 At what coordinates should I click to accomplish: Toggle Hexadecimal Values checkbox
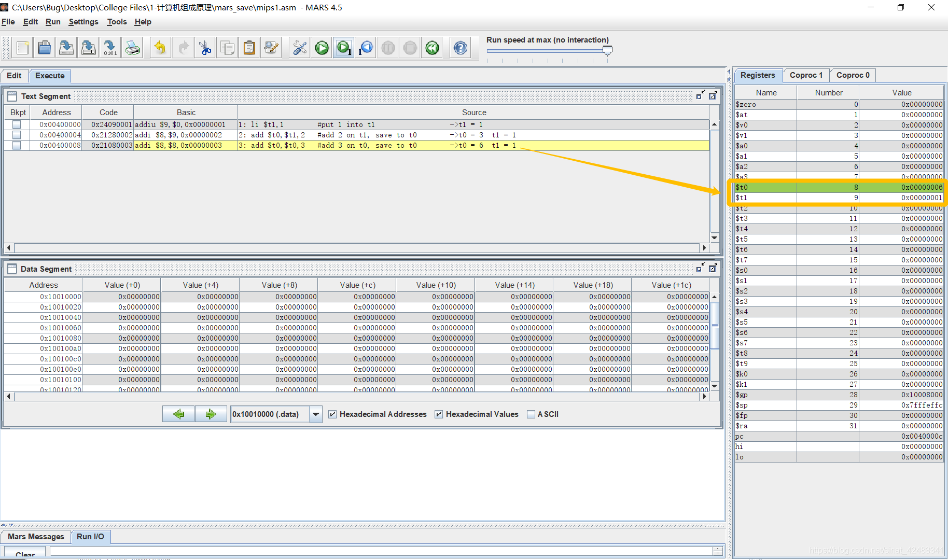pyautogui.click(x=439, y=414)
